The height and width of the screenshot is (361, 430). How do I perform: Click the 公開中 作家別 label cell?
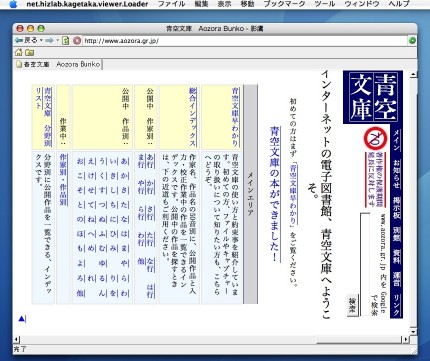[146, 117]
